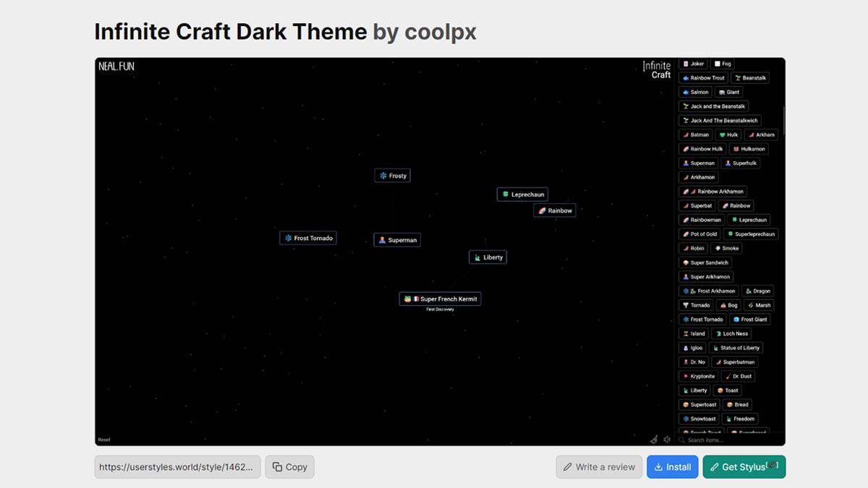Open Write a review
This screenshot has height=488, width=868.
[x=599, y=467]
